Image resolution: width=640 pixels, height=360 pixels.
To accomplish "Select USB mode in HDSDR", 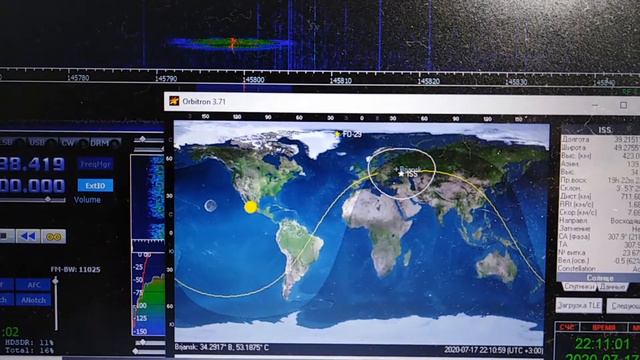I will tap(42, 143).
